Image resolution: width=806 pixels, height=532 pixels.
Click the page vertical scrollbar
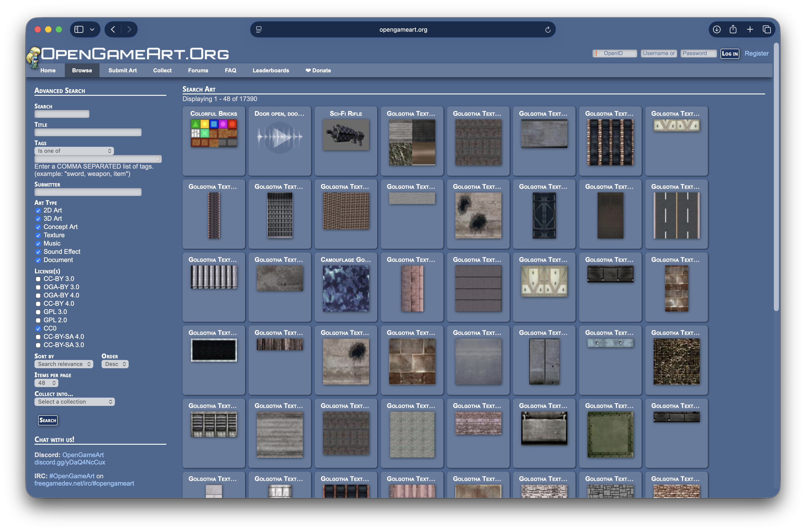776,176
